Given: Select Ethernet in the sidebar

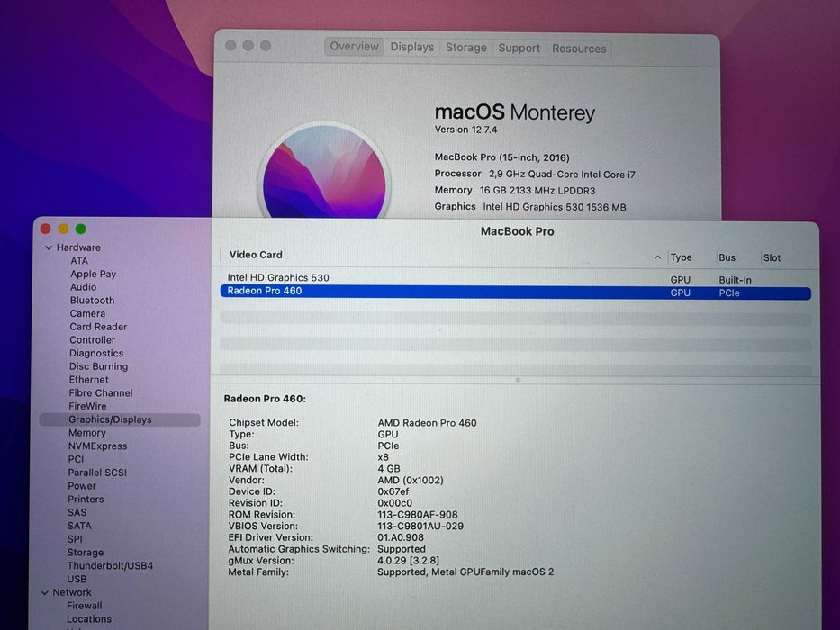Looking at the screenshot, I should (x=89, y=380).
